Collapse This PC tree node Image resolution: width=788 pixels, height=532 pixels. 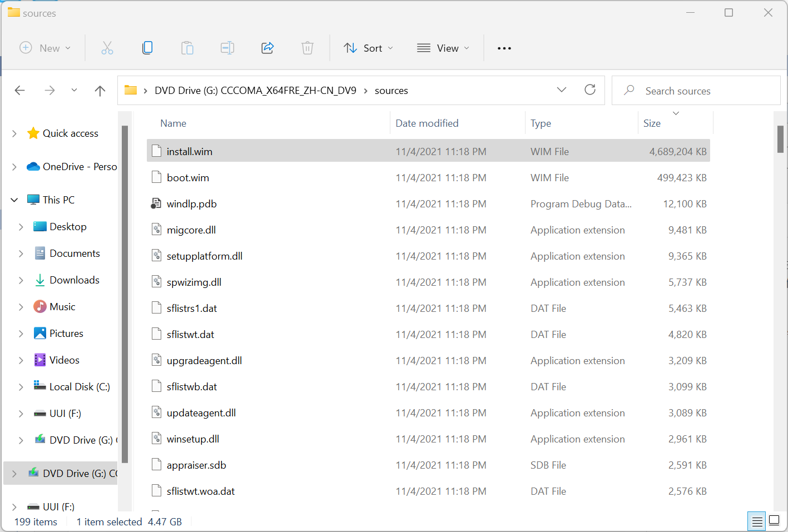click(x=14, y=200)
